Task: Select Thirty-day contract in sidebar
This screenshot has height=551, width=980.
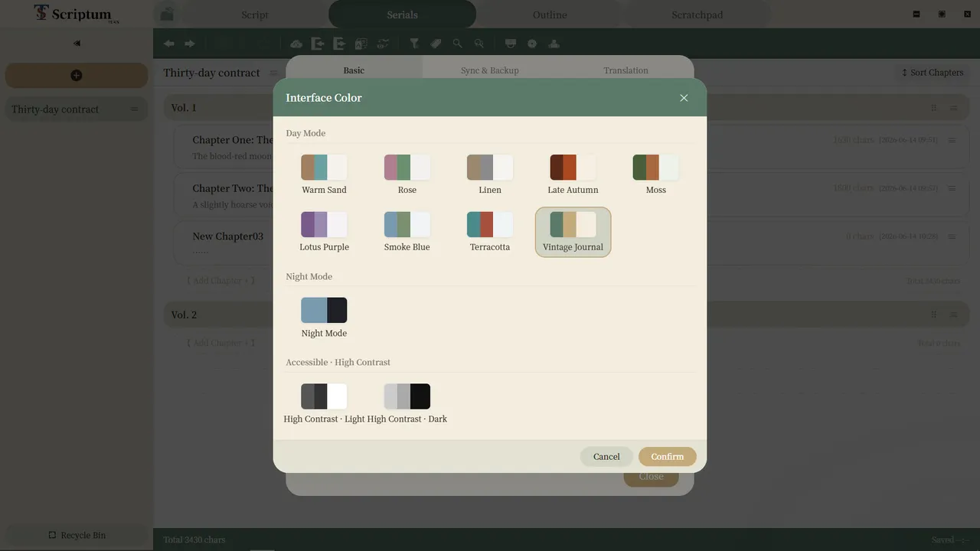Action: coord(77,109)
